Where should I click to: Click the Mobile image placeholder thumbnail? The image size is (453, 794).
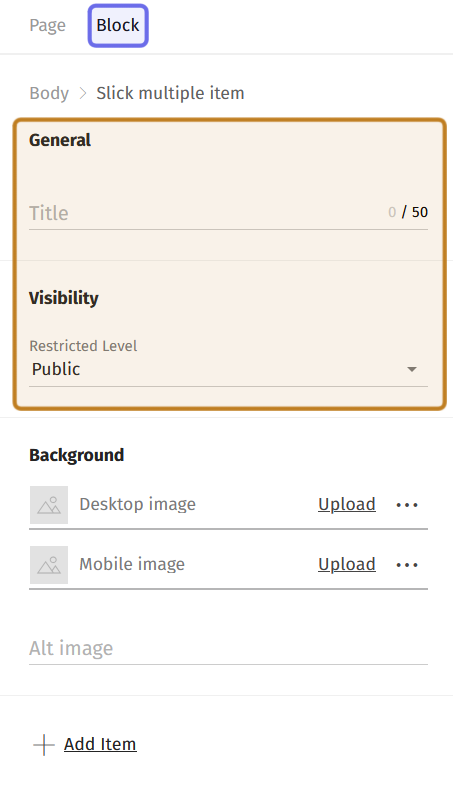[49, 565]
